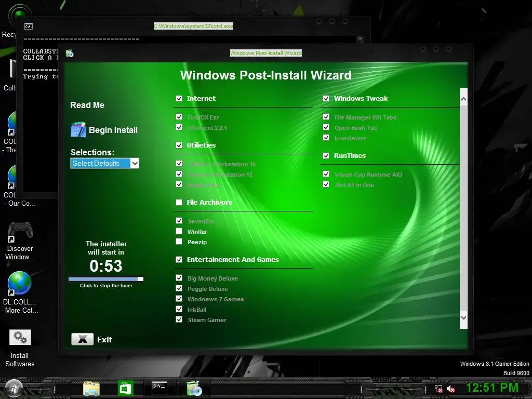Click the scrollbar down arrow
Viewport: 532px width, 399px height.
click(463, 317)
